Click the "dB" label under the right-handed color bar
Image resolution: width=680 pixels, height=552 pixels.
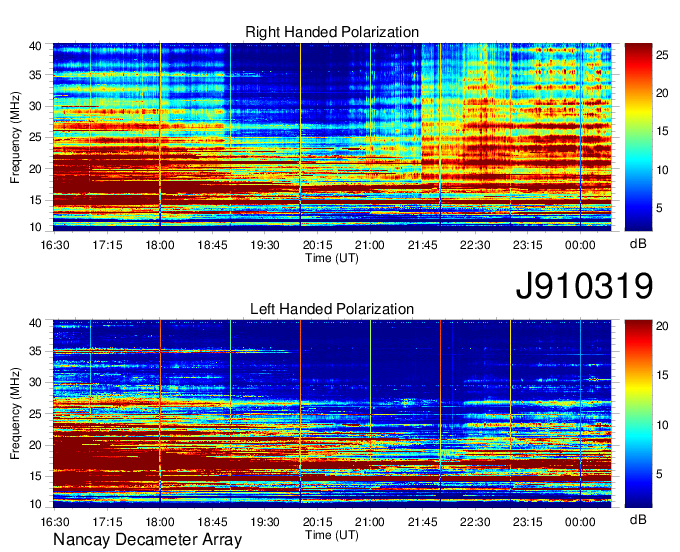click(x=638, y=244)
